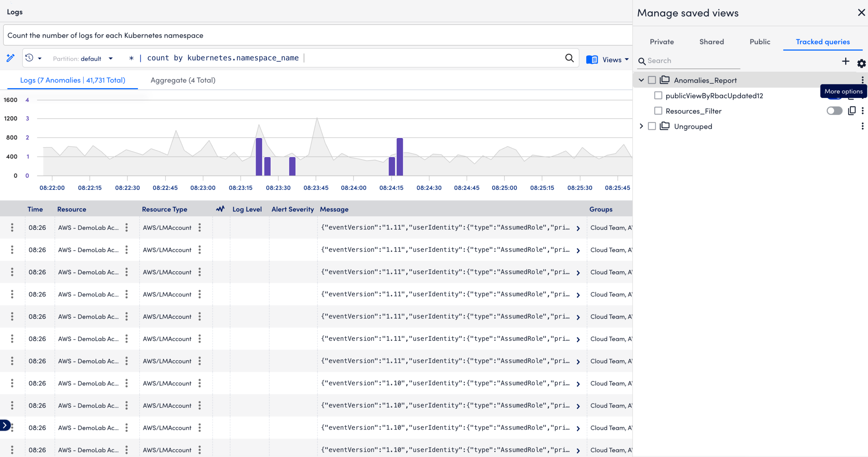868x457 pixels.
Task: Select the Tracked queries tab
Action: click(823, 42)
